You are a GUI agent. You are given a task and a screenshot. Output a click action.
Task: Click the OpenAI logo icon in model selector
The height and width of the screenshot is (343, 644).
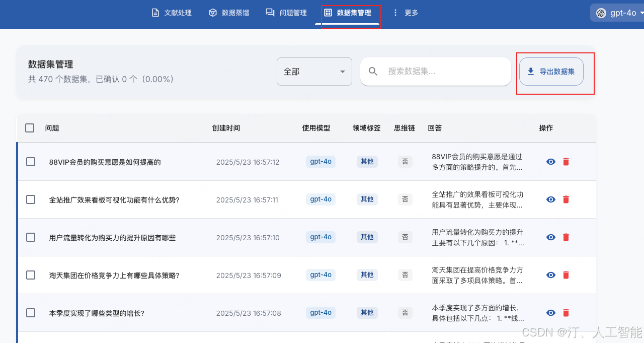601,13
